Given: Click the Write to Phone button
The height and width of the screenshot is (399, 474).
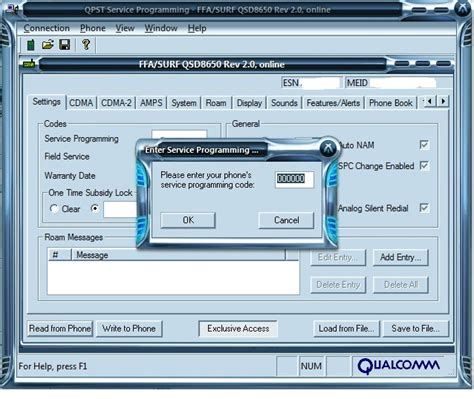Looking at the screenshot, I should [129, 329].
